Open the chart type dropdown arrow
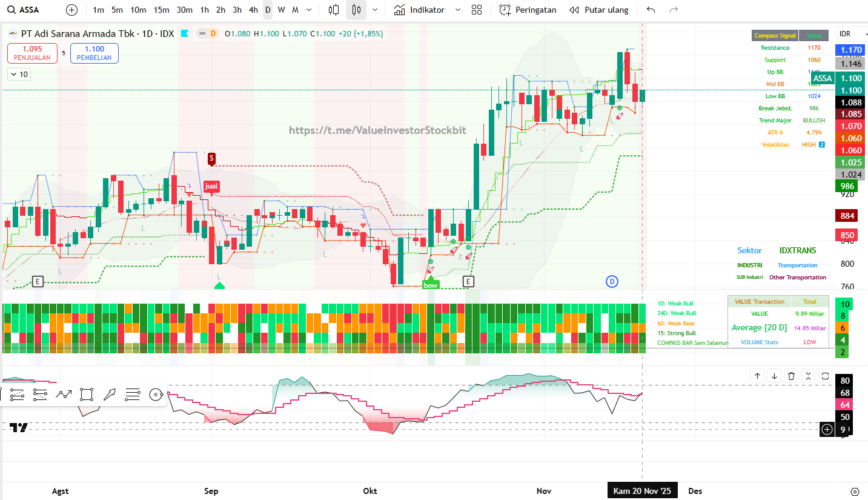The height and width of the screenshot is (500, 868). point(375,10)
